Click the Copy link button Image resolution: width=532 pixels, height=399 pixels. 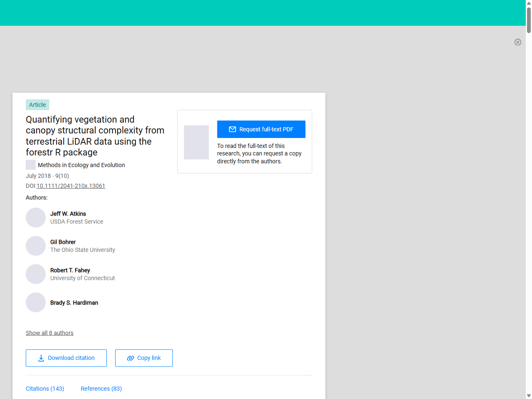click(x=144, y=358)
